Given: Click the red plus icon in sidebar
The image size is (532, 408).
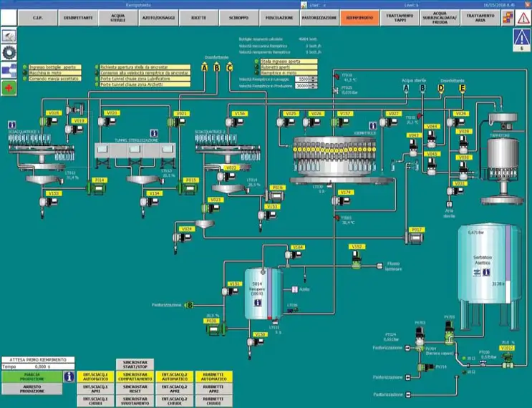Looking at the screenshot, I should [10, 87].
